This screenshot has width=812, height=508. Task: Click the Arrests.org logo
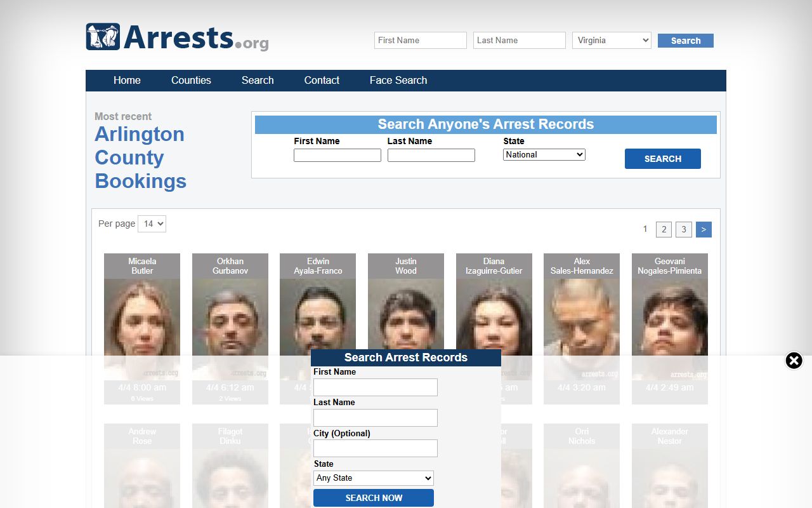(178, 37)
